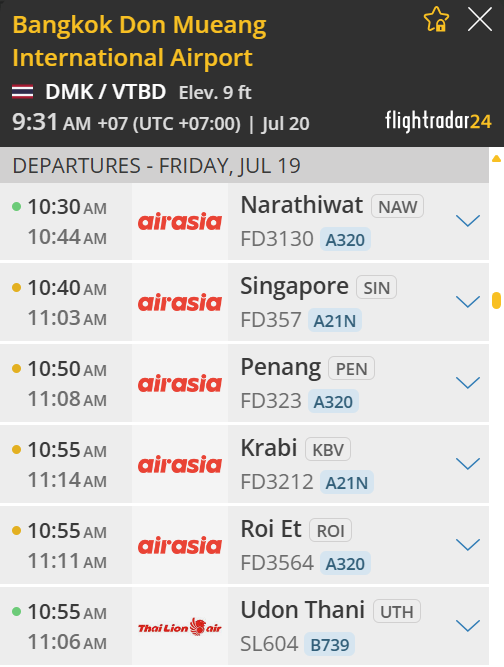The height and width of the screenshot is (667, 504).
Task: Expand the Roi Et FD3564 flight row
Action: [x=468, y=544]
